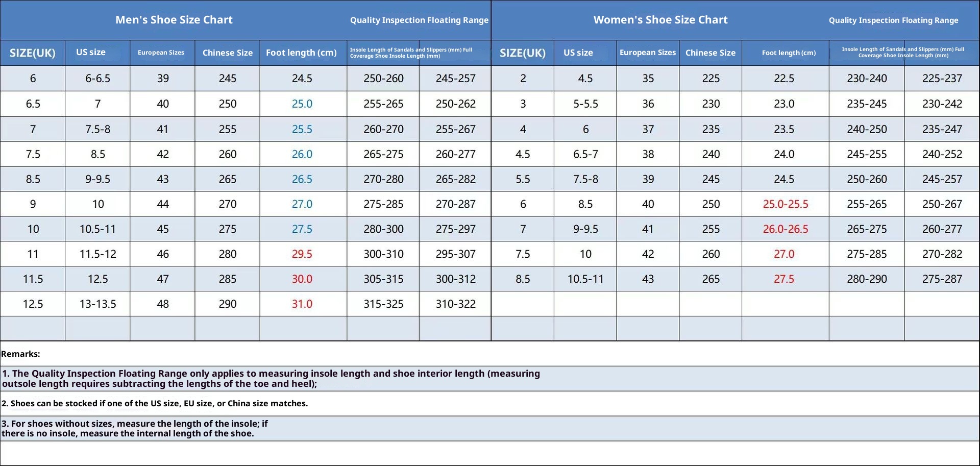The height and width of the screenshot is (466, 980).
Task: Select the 5-5.5 US size cell
Action: [585, 104]
